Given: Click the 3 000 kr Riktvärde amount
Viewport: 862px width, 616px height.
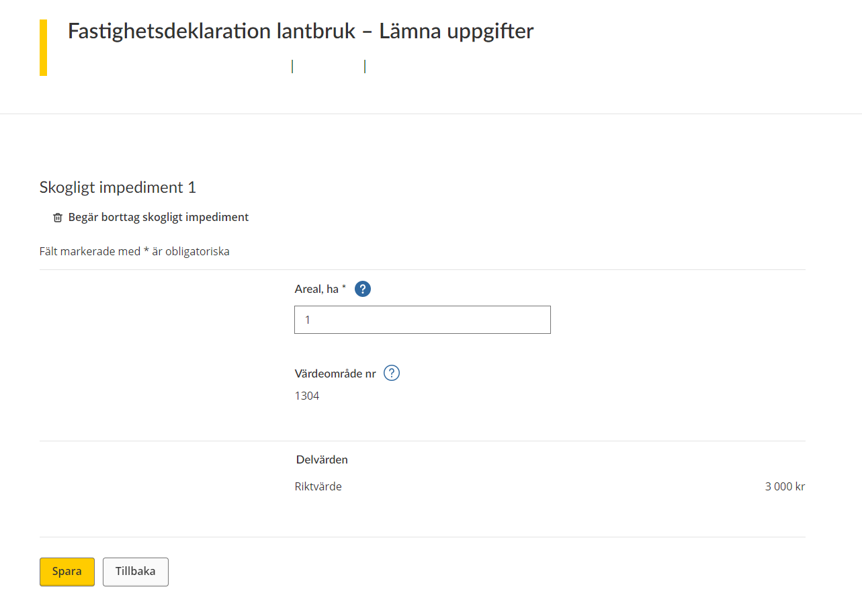Looking at the screenshot, I should tap(785, 486).
